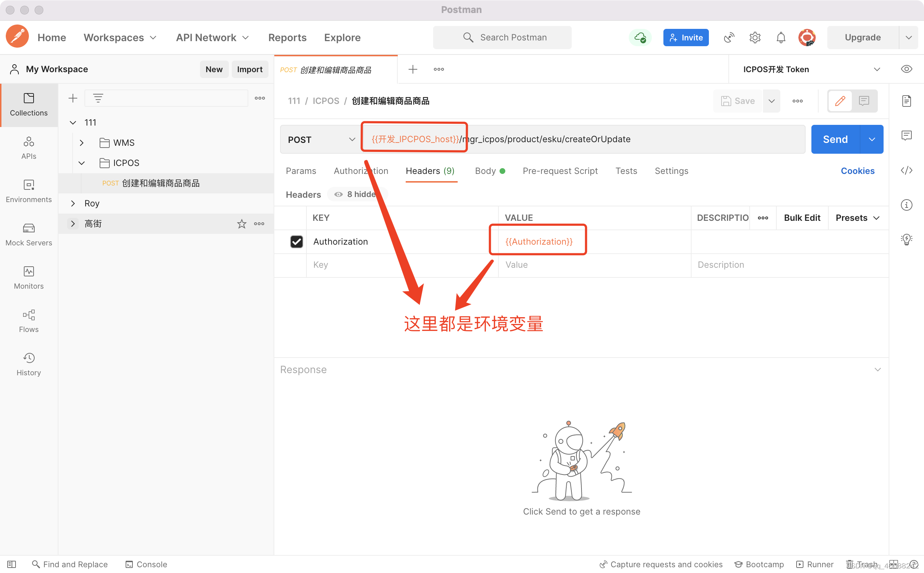
Task: Switch to build mode pencil icon
Action: pos(840,101)
